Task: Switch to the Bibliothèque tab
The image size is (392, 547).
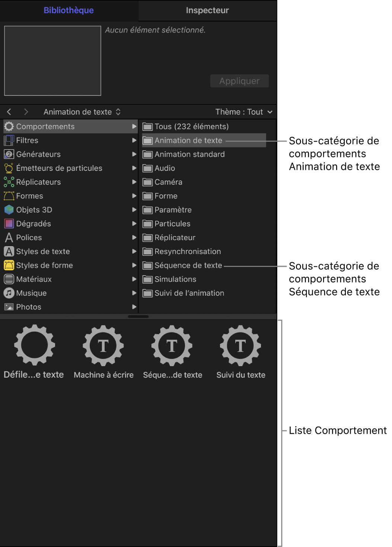Action: tap(69, 10)
